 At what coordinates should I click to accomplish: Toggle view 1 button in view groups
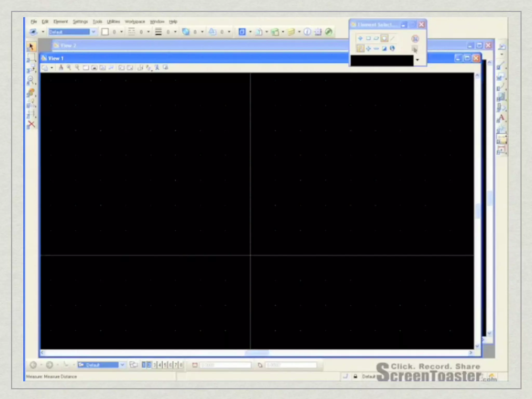click(144, 365)
